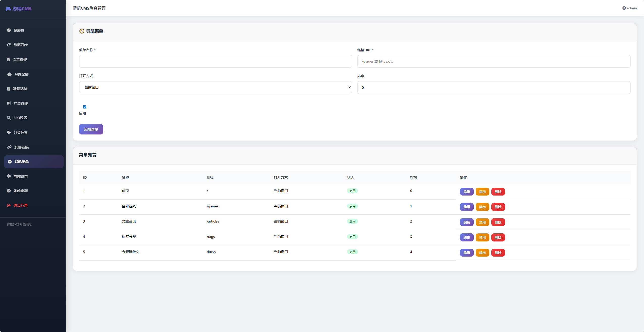The height and width of the screenshot is (332, 644).
Task: Disable the 全部游戏 menu row
Action: pos(482,207)
